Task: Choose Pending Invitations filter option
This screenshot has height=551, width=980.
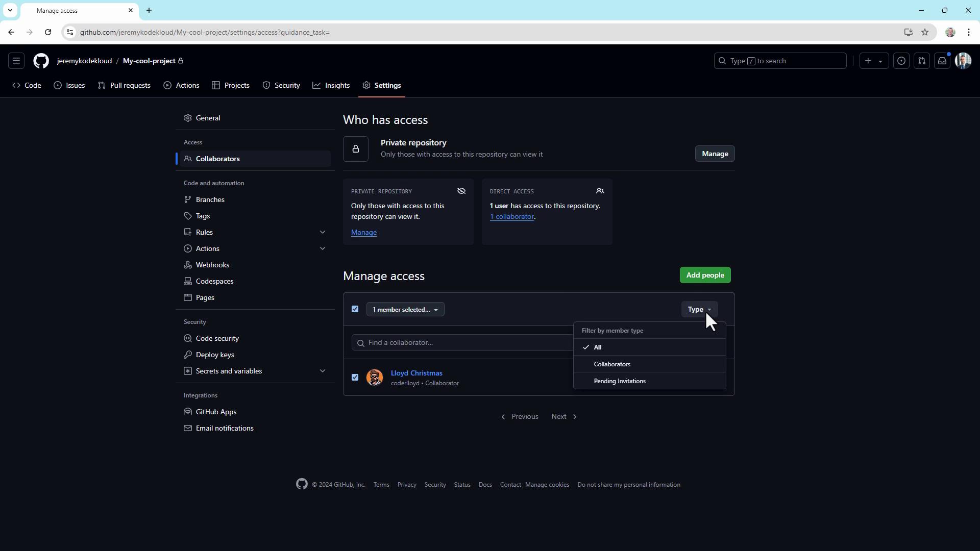Action: (620, 381)
